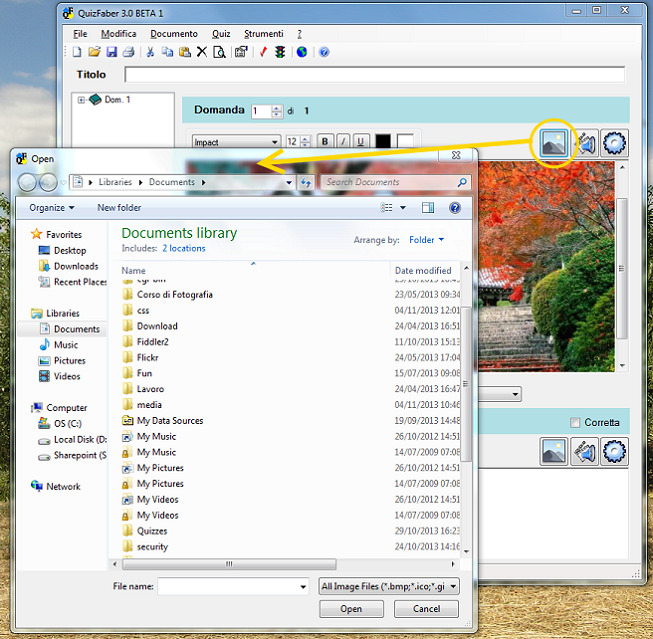Click the black text color swatch
The width and height of the screenshot is (653, 639).
click(x=383, y=142)
